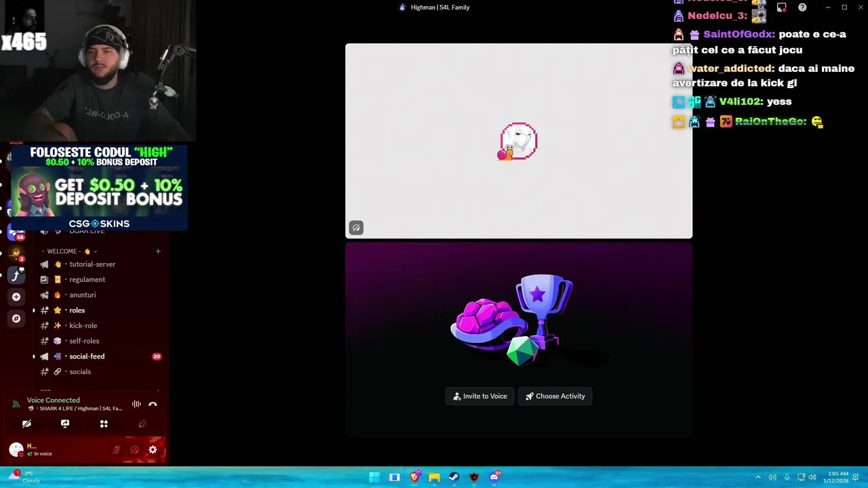Open Discord inbox icon in title bar
The width and height of the screenshot is (868, 488).
782,7
